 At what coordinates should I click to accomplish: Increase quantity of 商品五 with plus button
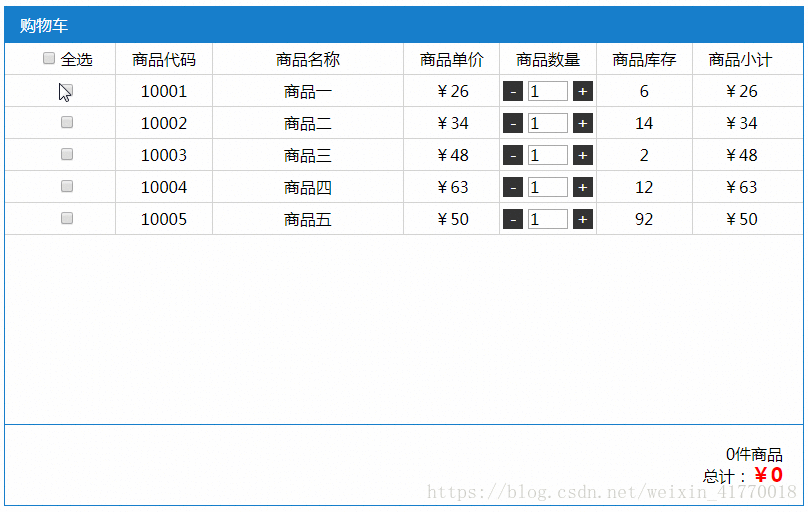[583, 219]
